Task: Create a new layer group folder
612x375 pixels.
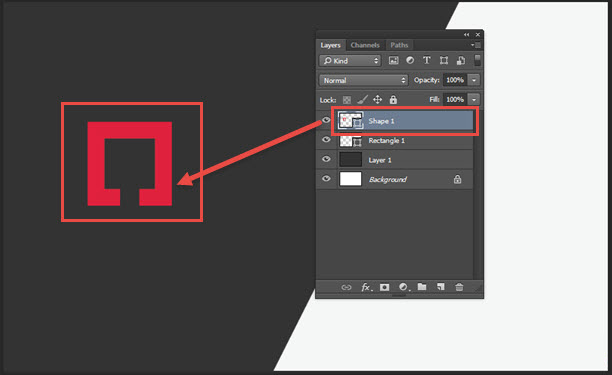Action: (x=422, y=287)
